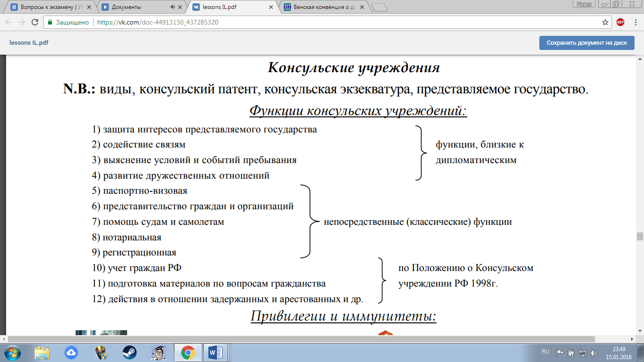Switch to the Документы tab

point(141,7)
